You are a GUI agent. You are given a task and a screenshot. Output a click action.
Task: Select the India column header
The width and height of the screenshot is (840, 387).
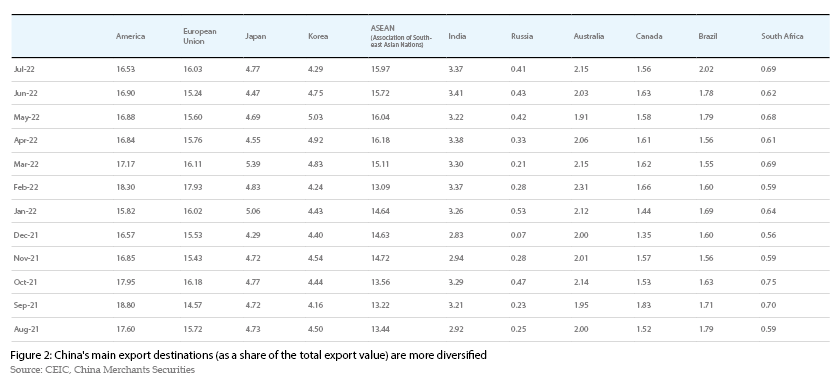point(457,36)
